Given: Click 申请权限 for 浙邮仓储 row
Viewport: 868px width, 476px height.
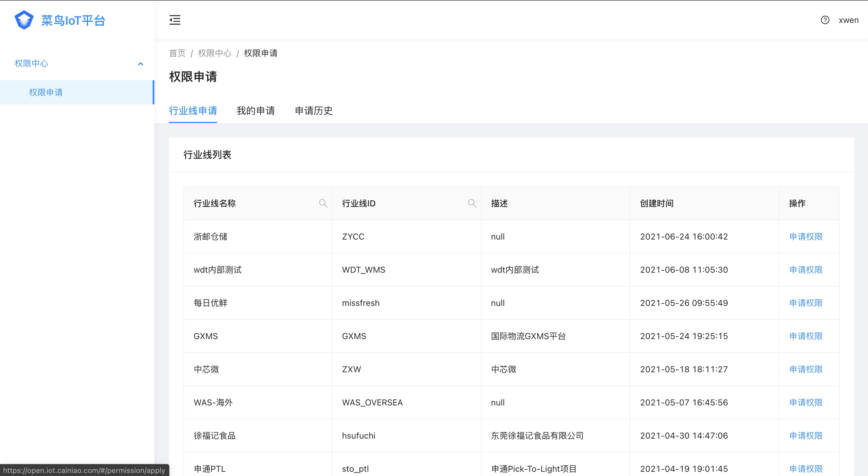Looking at the screenshot, I should tap(806, 237).
